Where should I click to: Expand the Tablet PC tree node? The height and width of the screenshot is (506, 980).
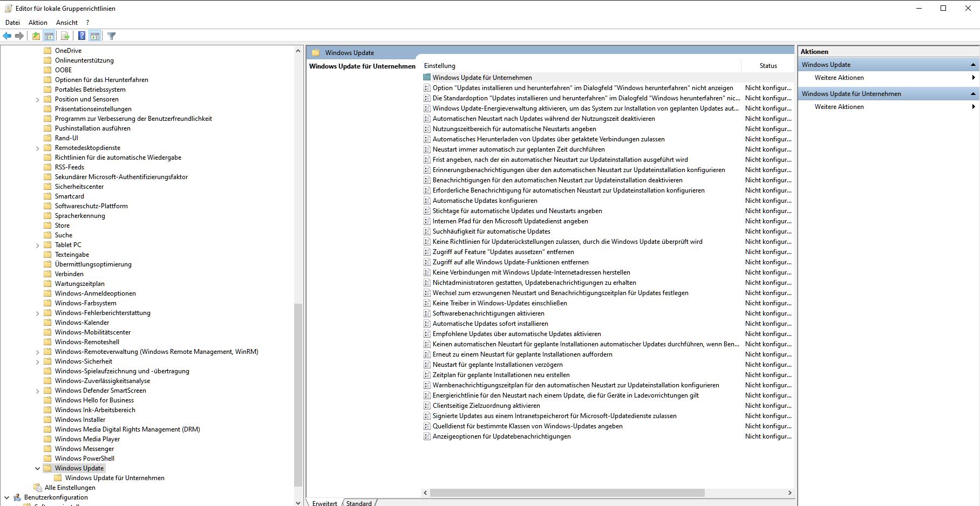coord(37,245)
